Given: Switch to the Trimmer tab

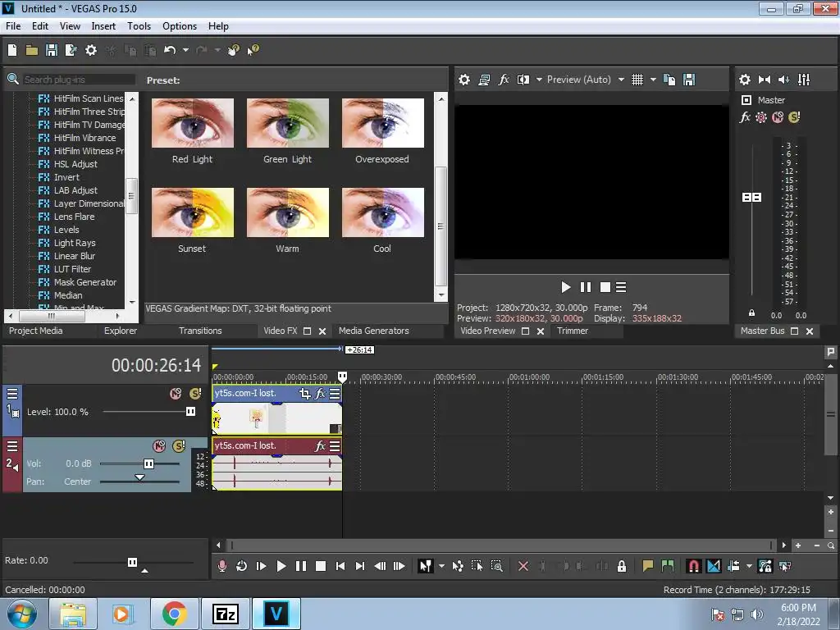Looking at the screenshot, I should (x=573, y=331).
